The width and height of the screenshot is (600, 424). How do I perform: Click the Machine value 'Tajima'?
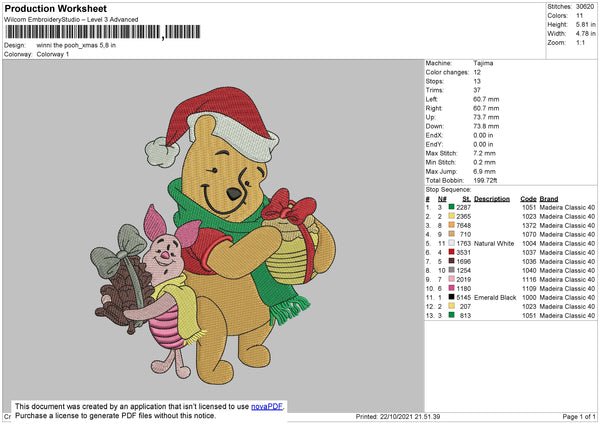coord(483,63)
